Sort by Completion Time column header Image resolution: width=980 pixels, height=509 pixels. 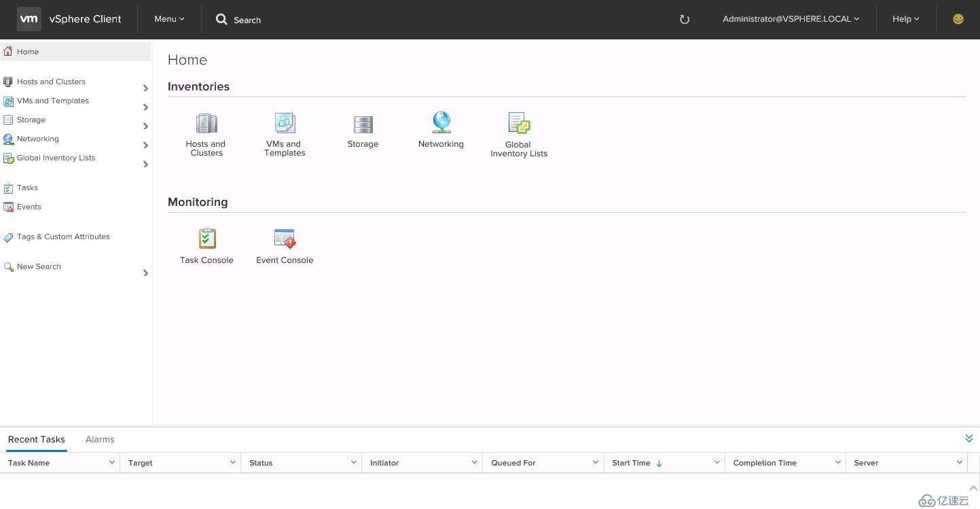click(765, 463)
